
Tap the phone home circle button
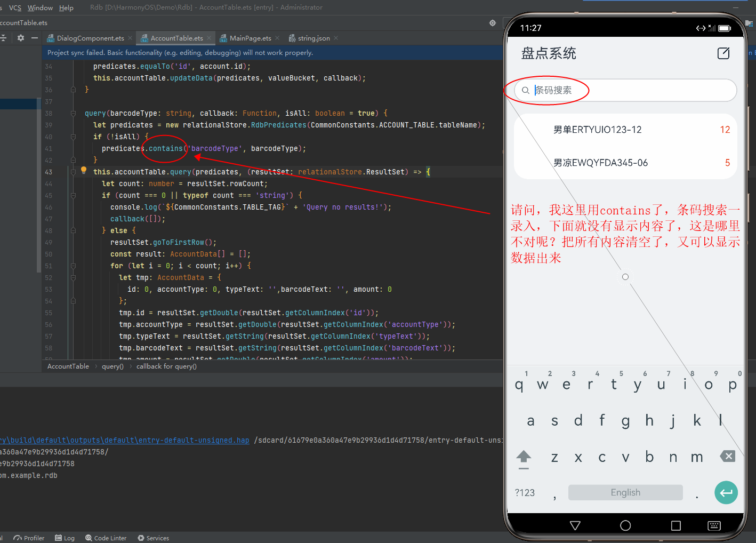pos(625,525)
